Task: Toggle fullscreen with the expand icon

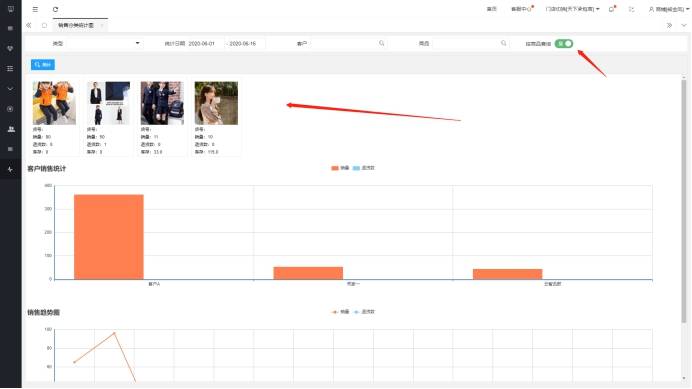Action: pyautogui.click(x=632, y=9)
